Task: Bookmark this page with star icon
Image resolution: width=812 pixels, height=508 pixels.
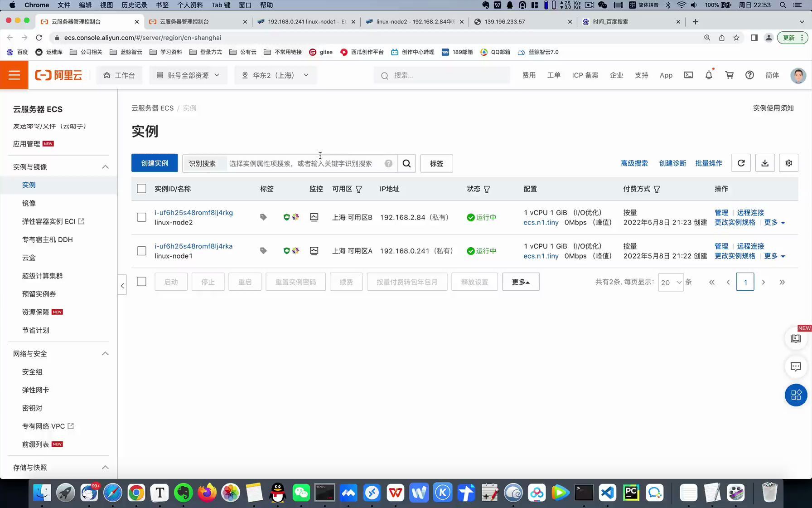Action: (x=736, y=38)
